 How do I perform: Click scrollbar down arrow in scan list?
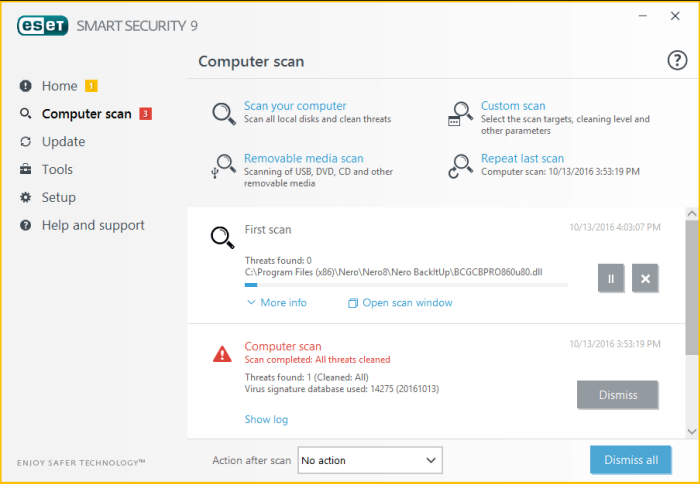692,431
